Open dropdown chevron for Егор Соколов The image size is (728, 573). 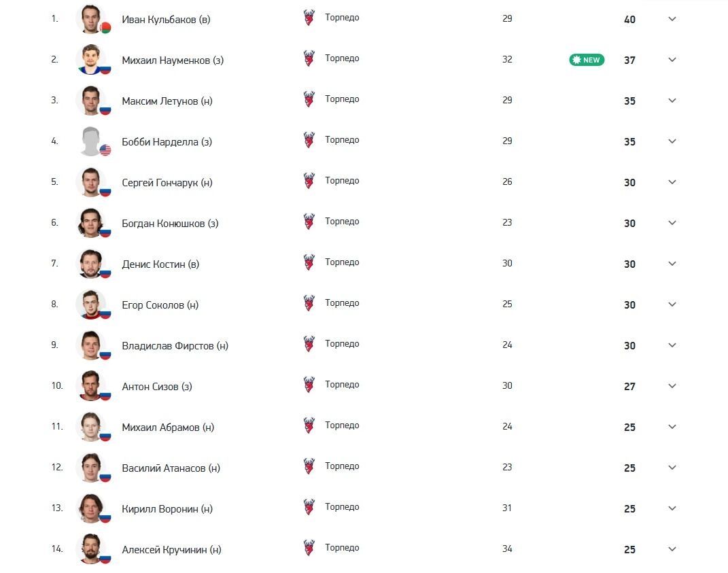pyautogui.click(x=672, y=305)
